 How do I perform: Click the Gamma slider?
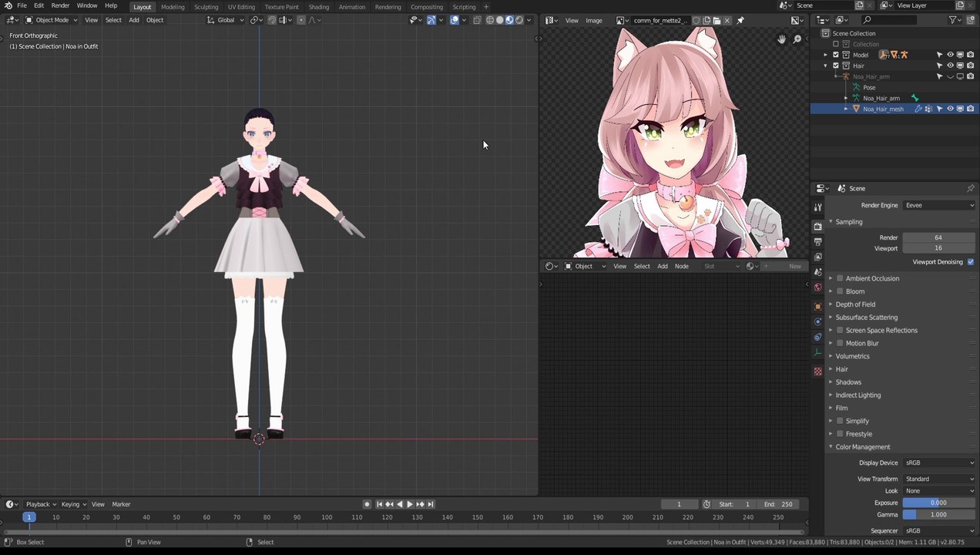click(x=939, y=515)
